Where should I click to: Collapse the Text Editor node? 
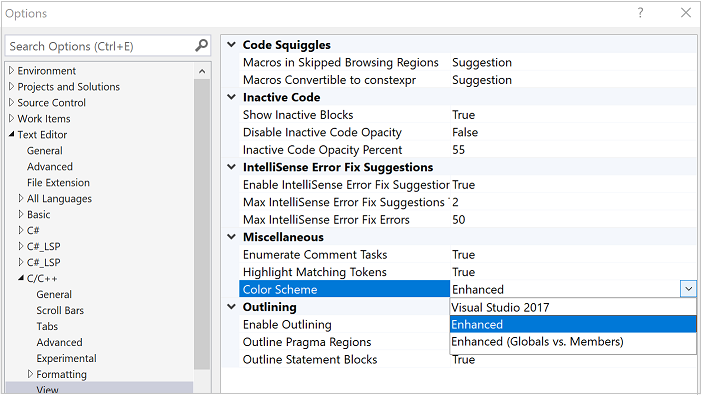pyautogui.click(x=12, y=134)
